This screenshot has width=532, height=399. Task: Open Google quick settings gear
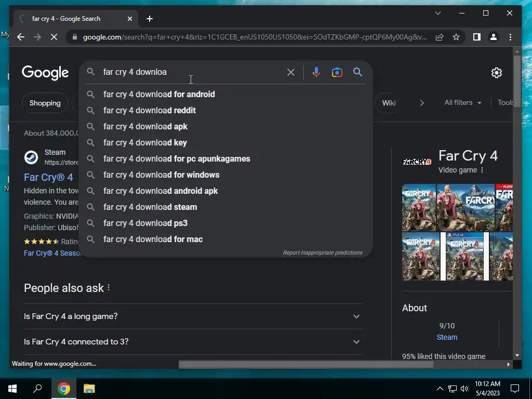click(x=496, y=73)
